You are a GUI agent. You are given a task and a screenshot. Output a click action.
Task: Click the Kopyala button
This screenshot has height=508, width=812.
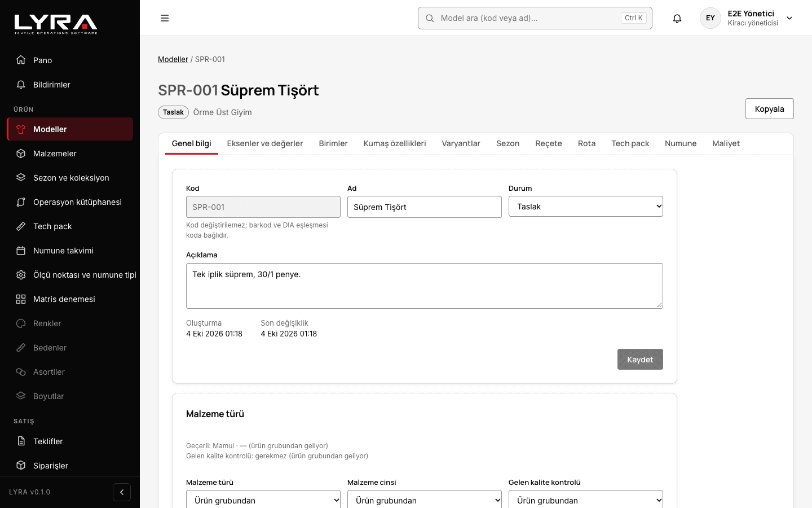point(770,109)
